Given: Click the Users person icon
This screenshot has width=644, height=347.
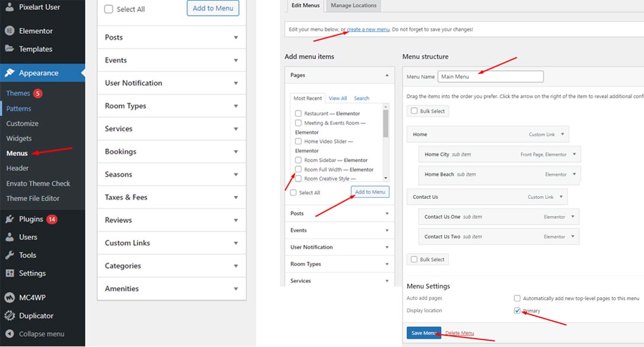Looking at the screenshot, I should pos(9,237).
